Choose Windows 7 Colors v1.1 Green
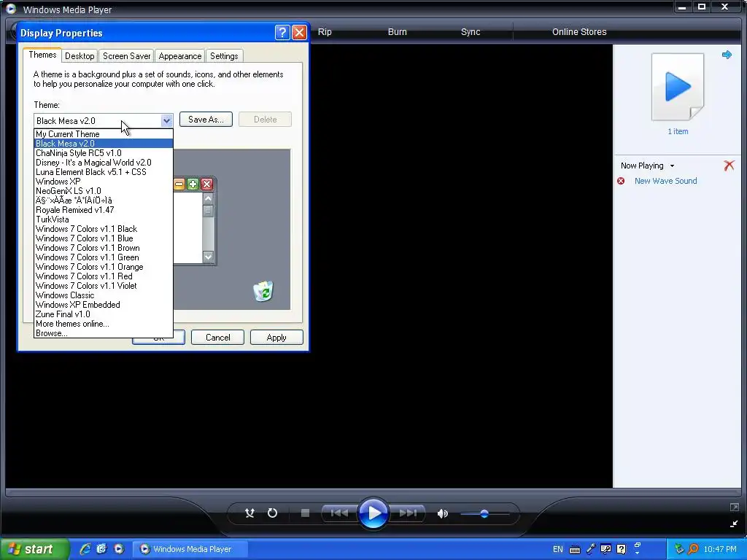 click(x=104, y=257)
